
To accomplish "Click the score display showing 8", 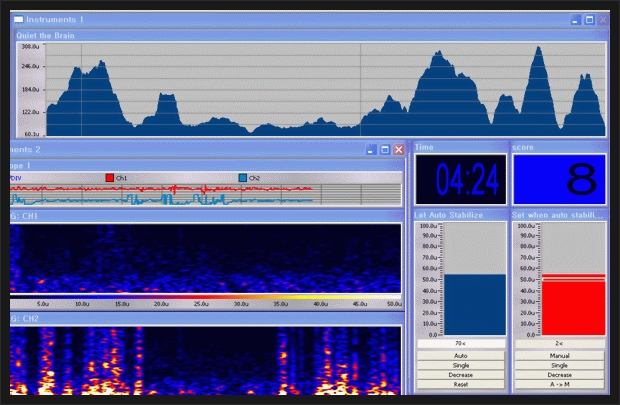I will [x=559, y=180].
